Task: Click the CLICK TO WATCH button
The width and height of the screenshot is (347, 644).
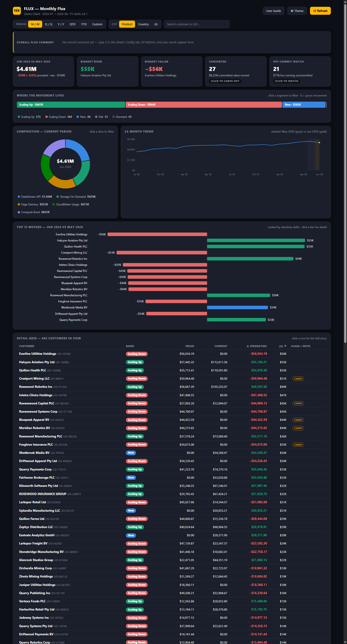Action: pos(287,81)
